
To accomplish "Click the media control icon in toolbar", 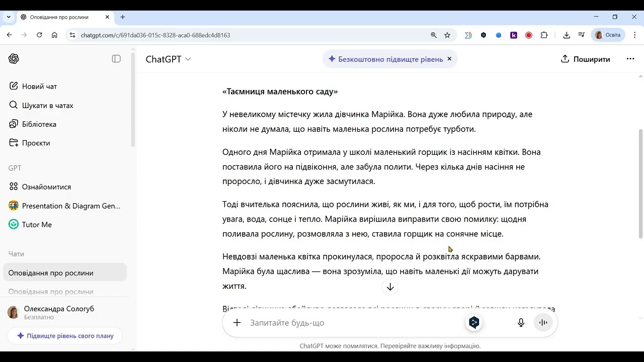I will pyautogui.click(x=582, y=35).
